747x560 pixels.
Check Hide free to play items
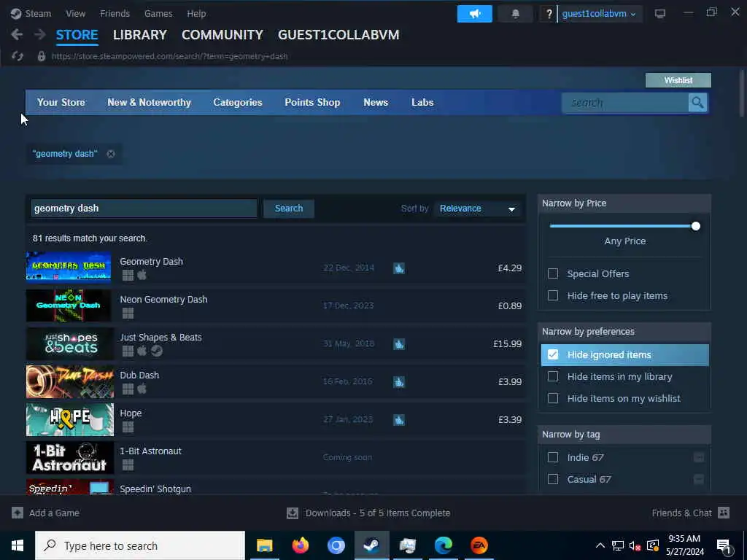click(x=553, y=296)
